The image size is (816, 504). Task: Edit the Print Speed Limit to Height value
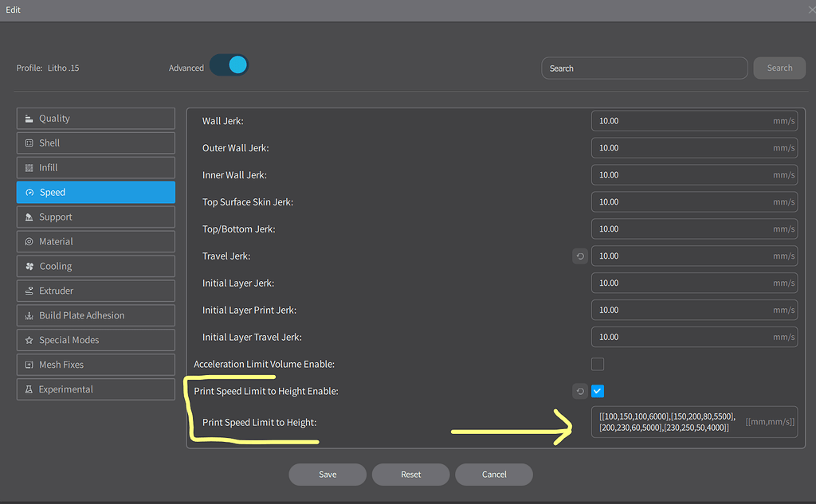coord(669,422)
